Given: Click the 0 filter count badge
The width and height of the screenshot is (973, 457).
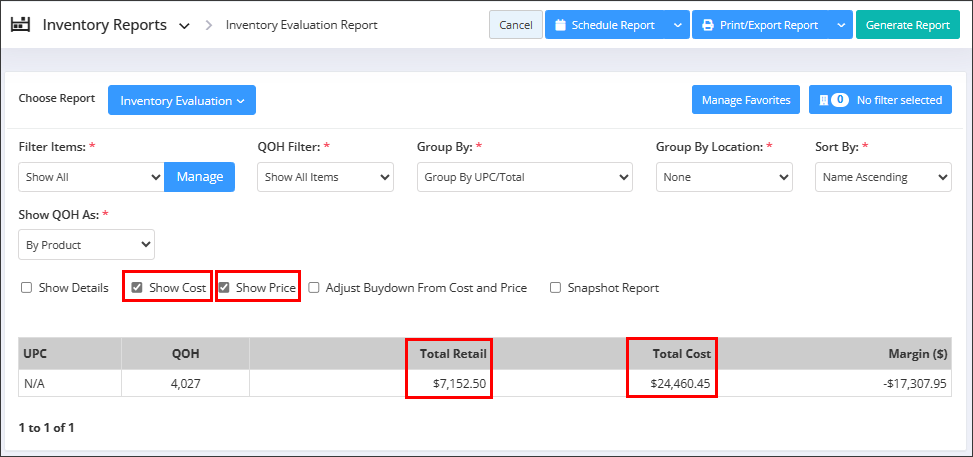Looking at the screenshot, I should pyautogui.click(x=840, y=100).
